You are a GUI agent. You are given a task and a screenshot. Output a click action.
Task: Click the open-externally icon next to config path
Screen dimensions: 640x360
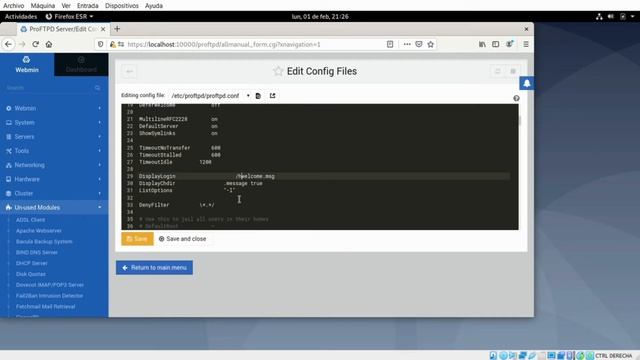(272, 96)
